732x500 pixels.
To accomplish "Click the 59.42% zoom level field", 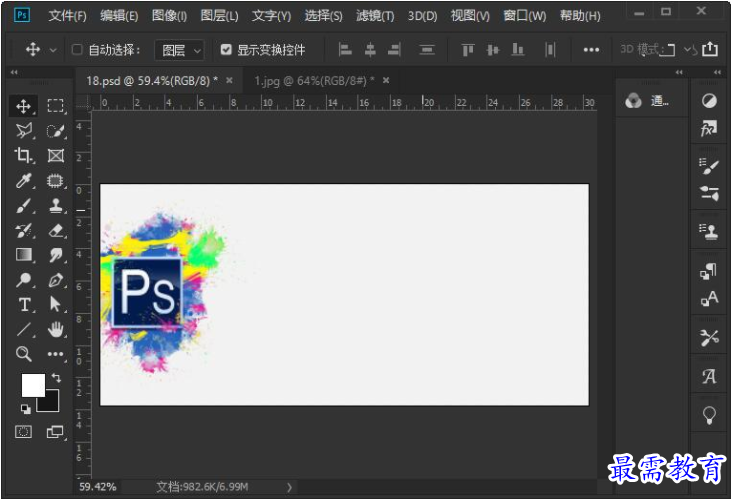I will pos(98,487).
